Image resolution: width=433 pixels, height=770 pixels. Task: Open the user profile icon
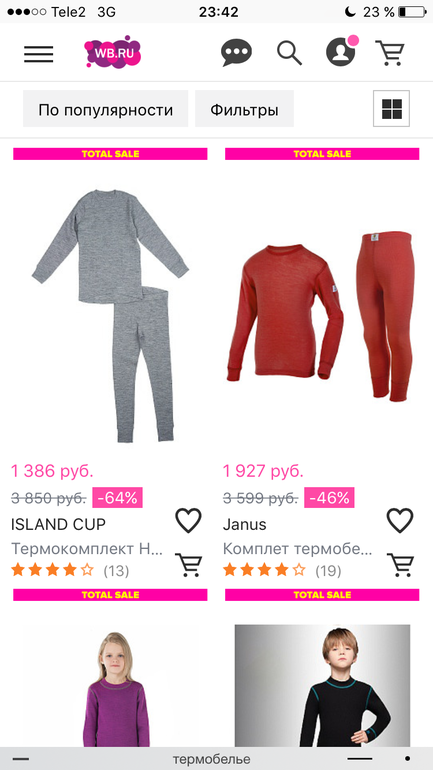click(x=341, y=52)
